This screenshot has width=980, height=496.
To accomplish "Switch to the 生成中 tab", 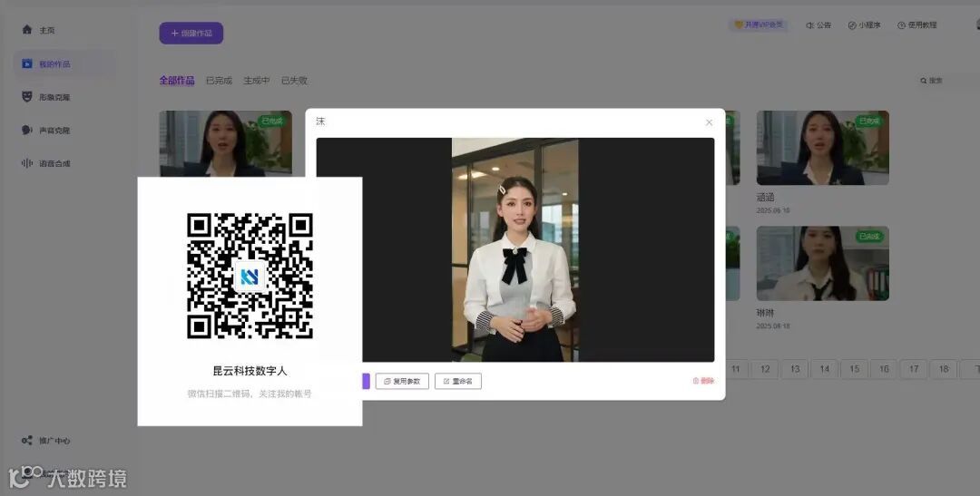I will [x=256, y=81].
